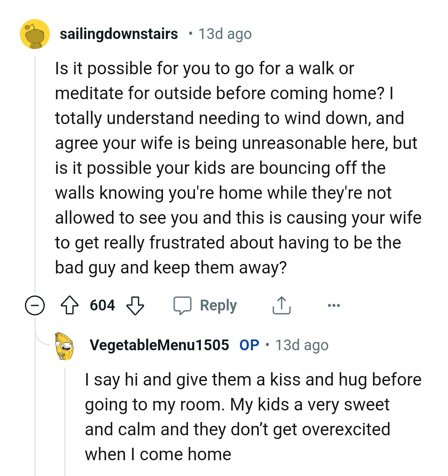
Task: Downvote sailingdownstairs' comment
Action: [135, 306]
